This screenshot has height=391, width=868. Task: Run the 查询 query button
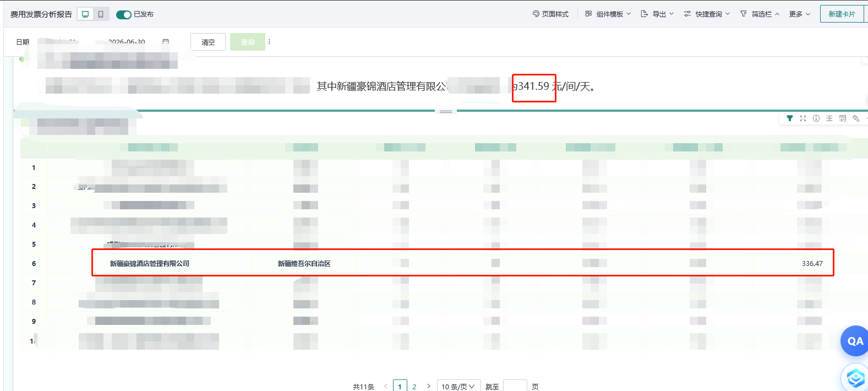click(248, 42)
